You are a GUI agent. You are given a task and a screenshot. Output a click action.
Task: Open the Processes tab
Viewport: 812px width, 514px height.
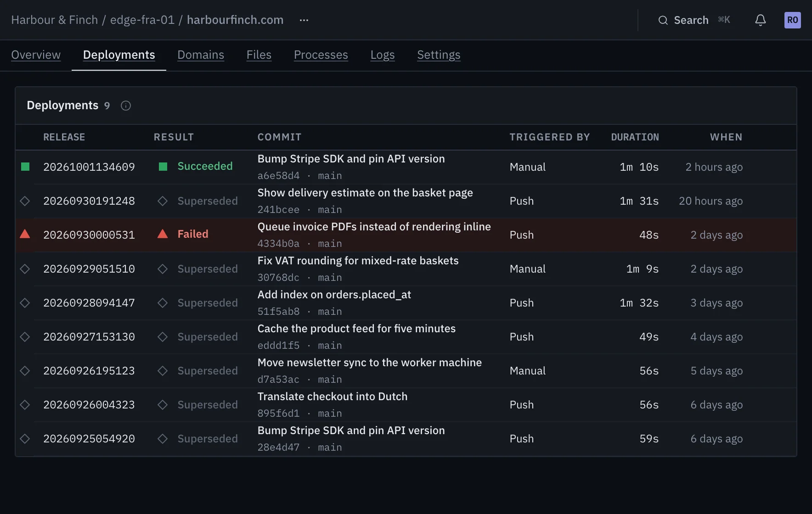(x=321, y=55)
